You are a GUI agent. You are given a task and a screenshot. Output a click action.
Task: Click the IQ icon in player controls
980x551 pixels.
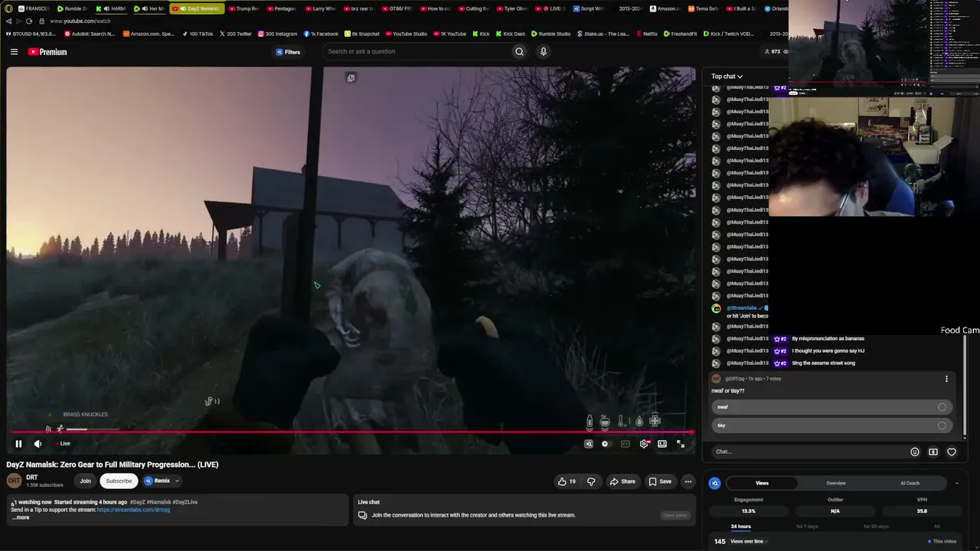[589, 444]
